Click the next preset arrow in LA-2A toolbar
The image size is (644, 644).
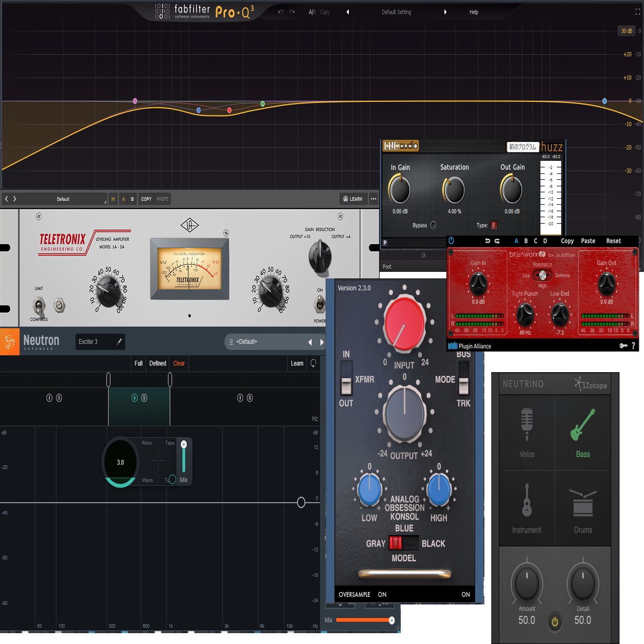(15, 199)
